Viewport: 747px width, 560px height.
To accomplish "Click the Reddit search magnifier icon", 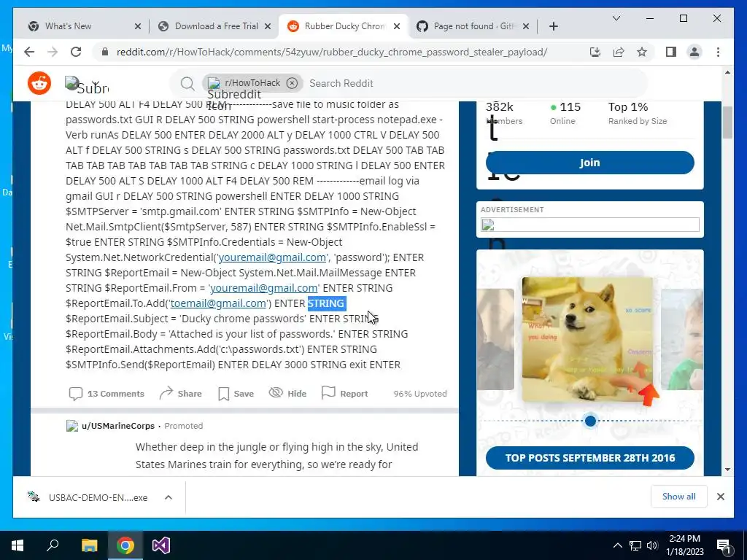I will (187, 84).
